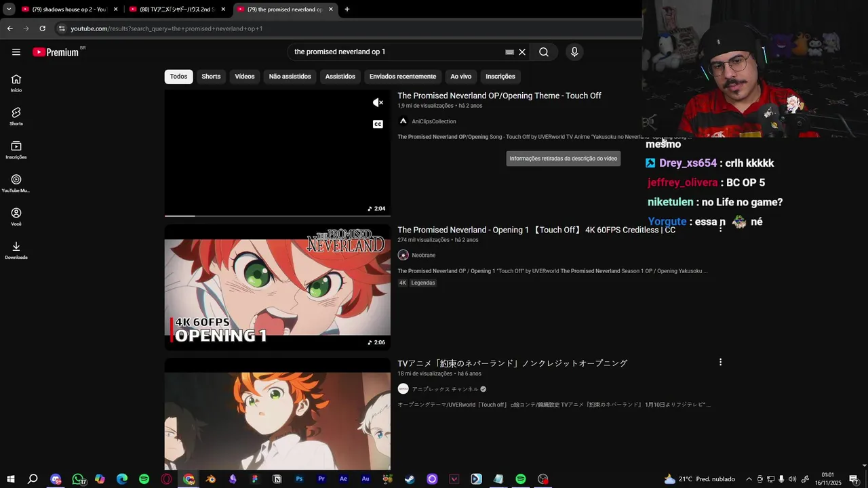Open Inscrições in the left sidebar
This screenshot has width=868, height=488.
16,150
